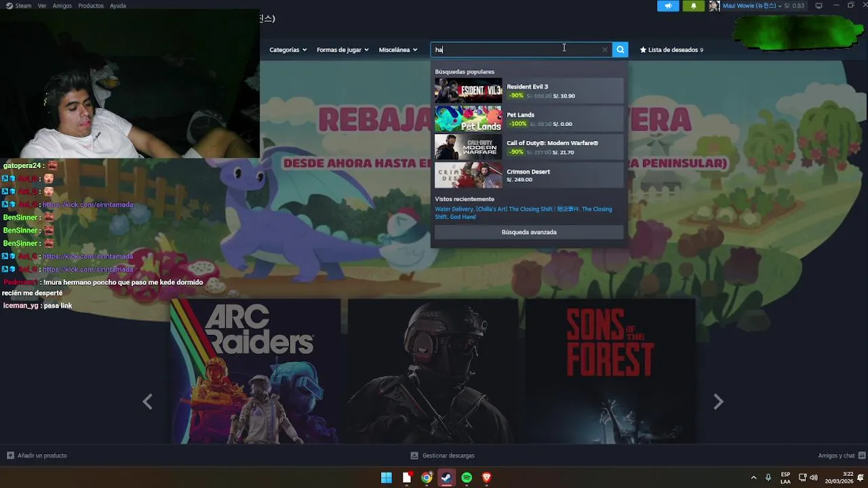
Task: Click the volume speaker tray icon
Action: point(814,478)
